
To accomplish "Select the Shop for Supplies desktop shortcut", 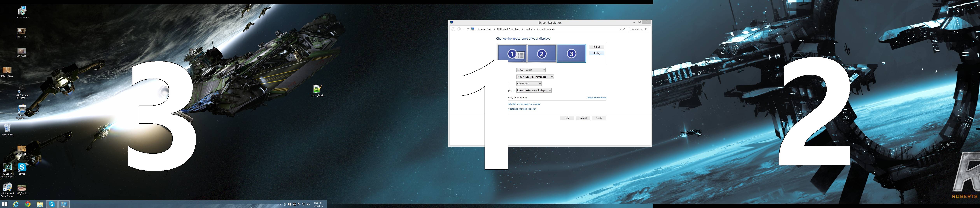I will pyautogui.click(x=22, y=112).
